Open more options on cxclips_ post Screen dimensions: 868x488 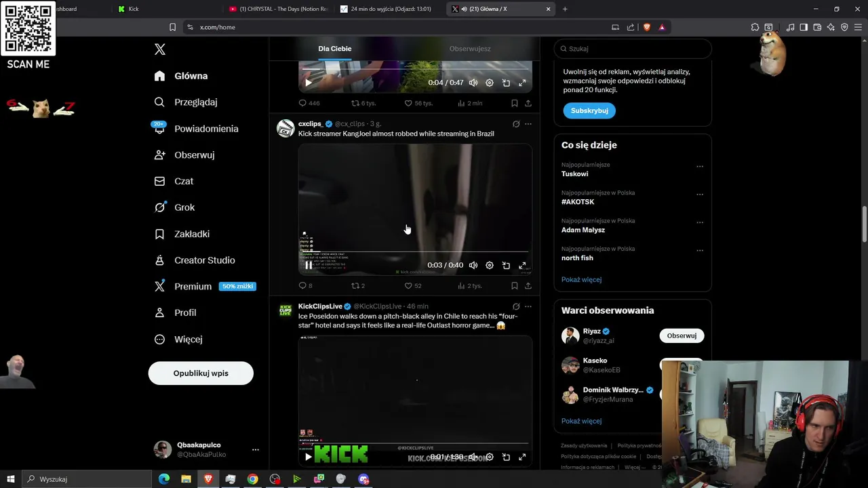(x=528, y=124)
